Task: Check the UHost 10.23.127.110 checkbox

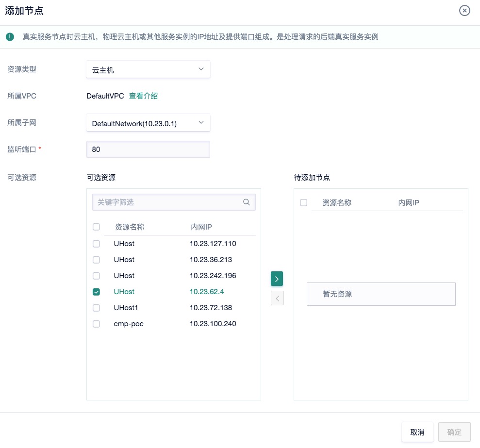Action: click(96, 244)
